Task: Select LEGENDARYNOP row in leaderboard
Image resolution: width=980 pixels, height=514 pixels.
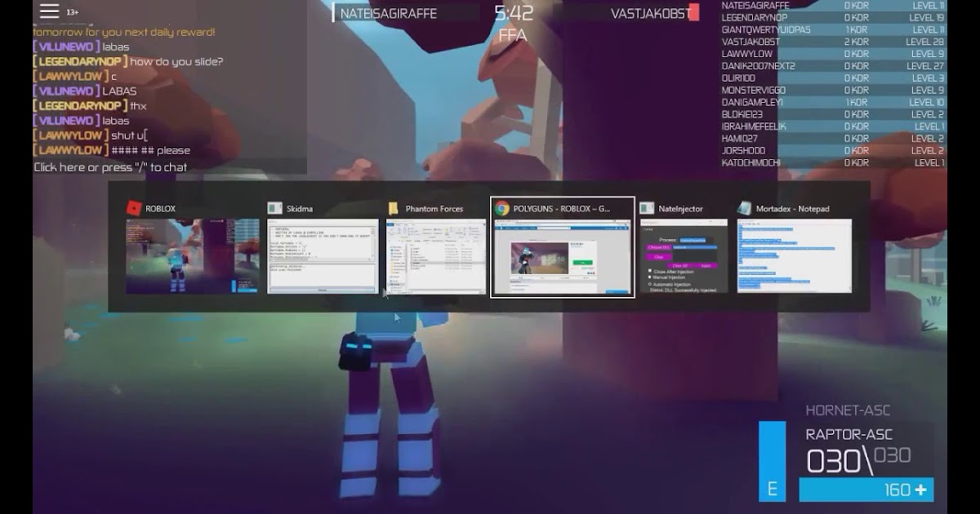Action: tap(833, 17)
